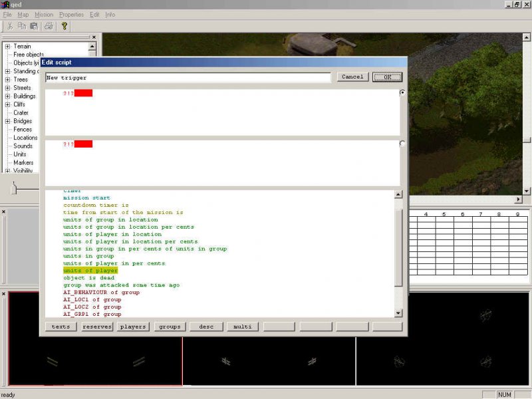Viewport: 532px width, 399px height.
Task: Click the 'groups' button at dialog bottom
Action: [x=170, y=327]
